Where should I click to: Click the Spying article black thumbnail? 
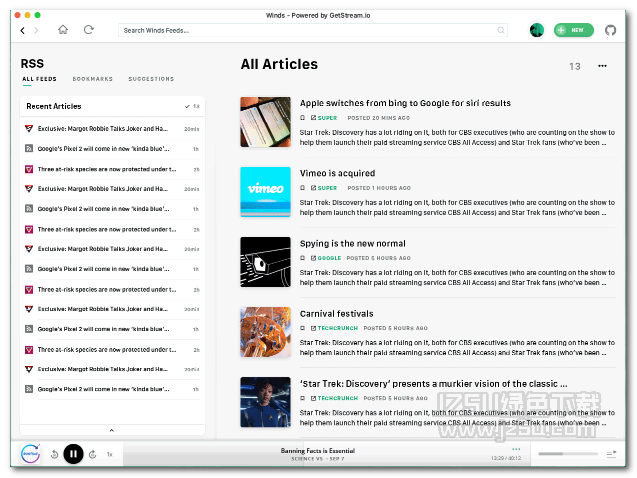tap(265, 262)
